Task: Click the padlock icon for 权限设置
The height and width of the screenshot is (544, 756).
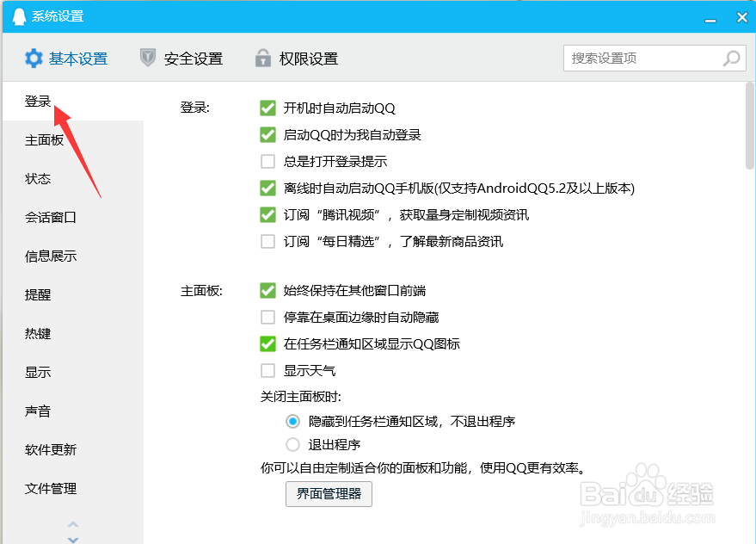Action: click(x=263, y=58)
